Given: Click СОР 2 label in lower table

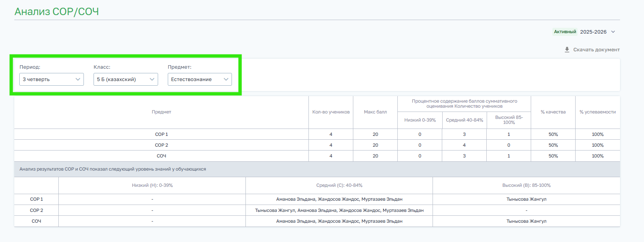Looking at the screenshot, I should (36, 210).
